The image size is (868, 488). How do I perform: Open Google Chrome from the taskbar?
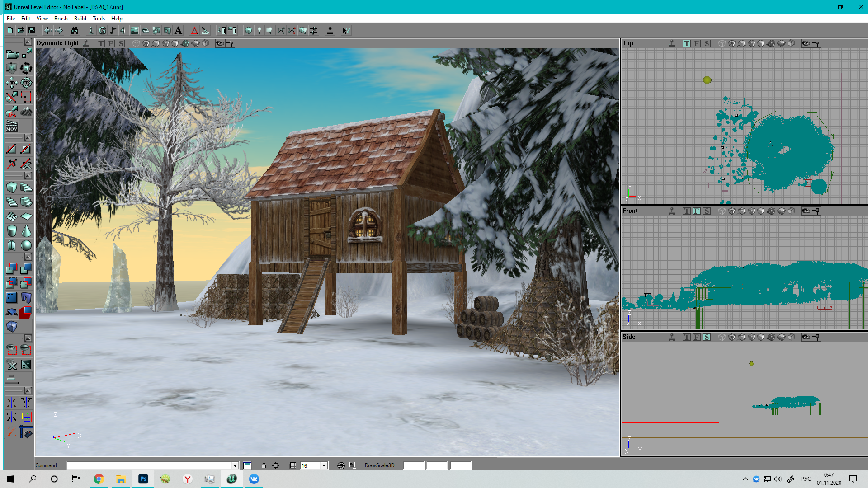coord(99,479)
